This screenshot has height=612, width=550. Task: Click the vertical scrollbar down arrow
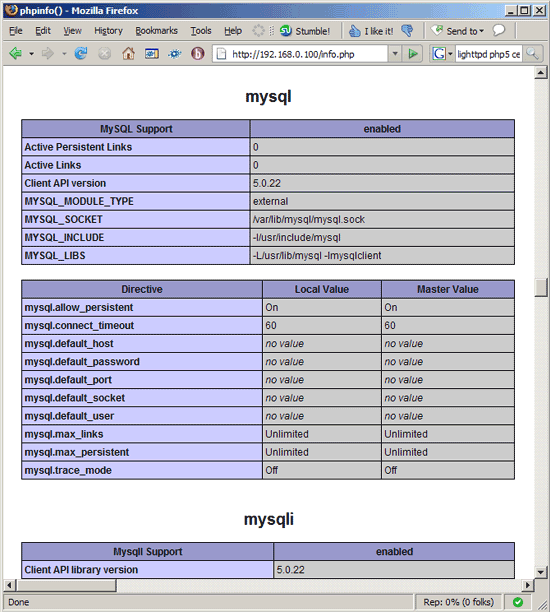541,573
